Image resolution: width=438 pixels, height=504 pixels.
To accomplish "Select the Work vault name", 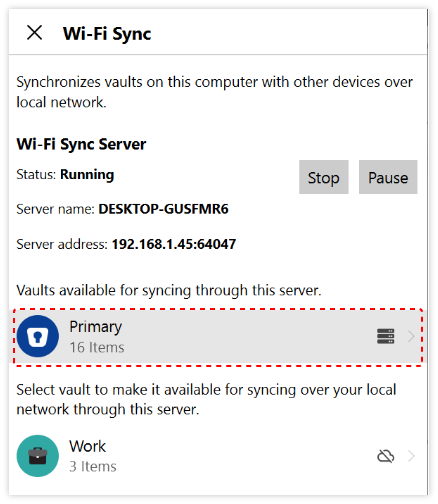I will pos(87,446).
